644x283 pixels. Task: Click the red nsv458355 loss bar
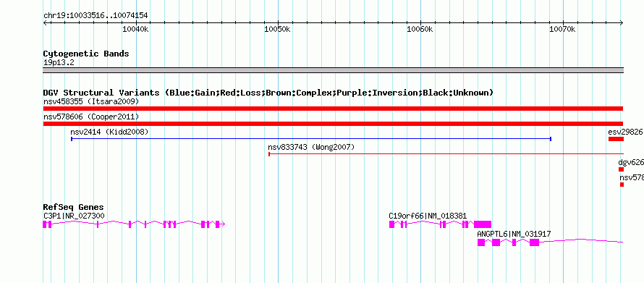click(333, 109)
